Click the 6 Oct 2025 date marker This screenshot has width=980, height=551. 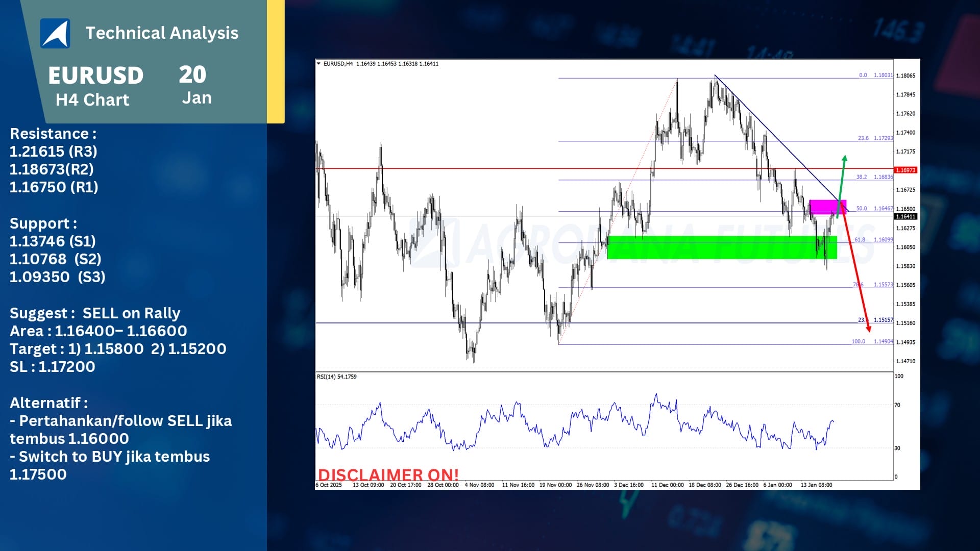point(329,485)
